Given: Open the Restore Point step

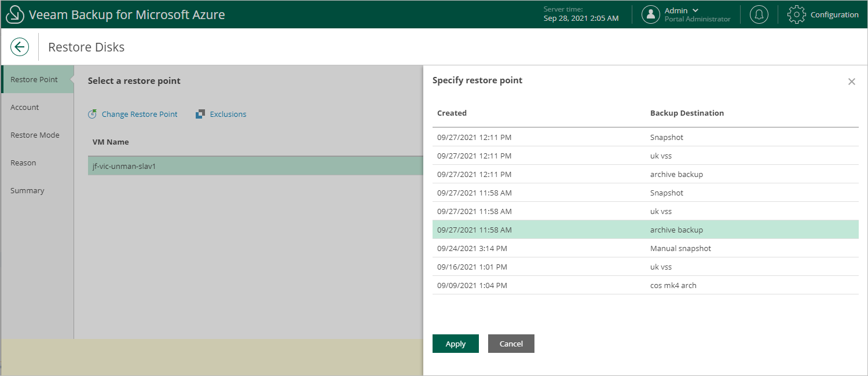Looking at the screenshot, I should tap(38, 79).
